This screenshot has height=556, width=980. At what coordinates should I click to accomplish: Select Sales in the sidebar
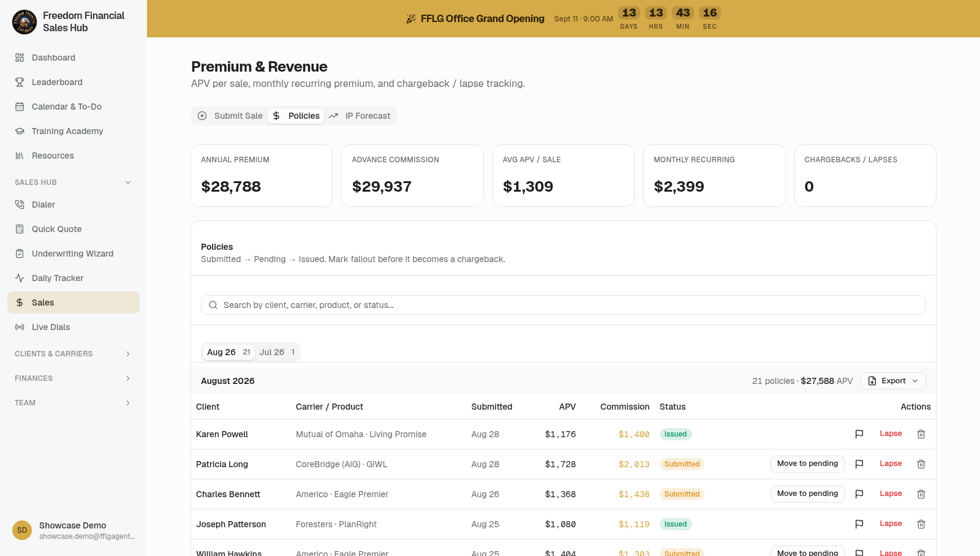[x=73, y=302]
